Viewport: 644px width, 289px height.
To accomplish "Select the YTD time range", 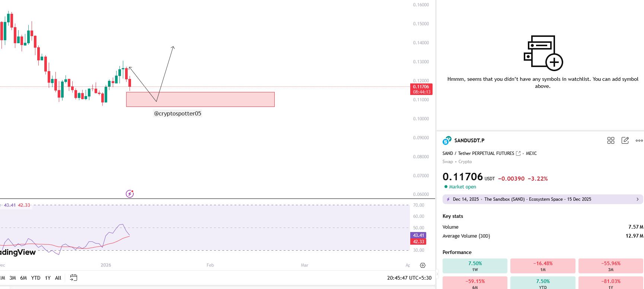I will [36, 278].
